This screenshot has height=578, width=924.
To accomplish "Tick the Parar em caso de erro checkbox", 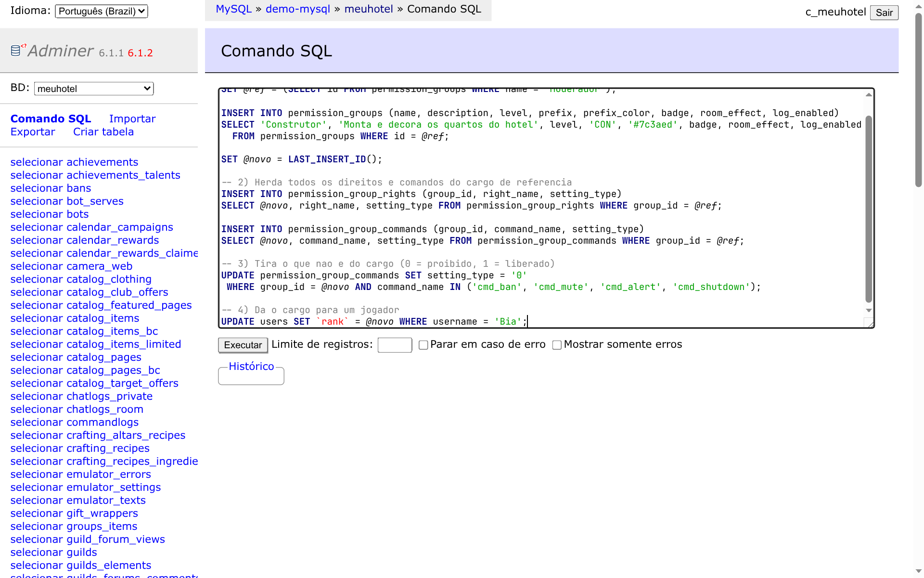I will pyautogui.click(x=423, y=345).
